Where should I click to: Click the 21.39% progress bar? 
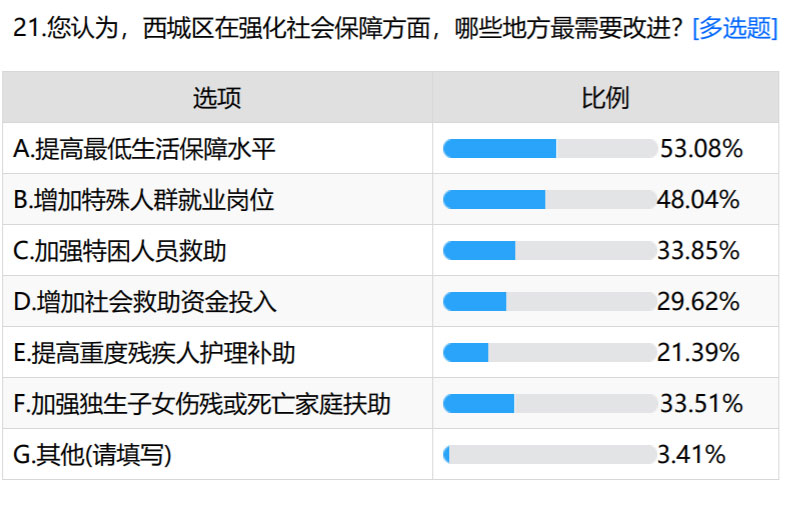click(550, 353)
